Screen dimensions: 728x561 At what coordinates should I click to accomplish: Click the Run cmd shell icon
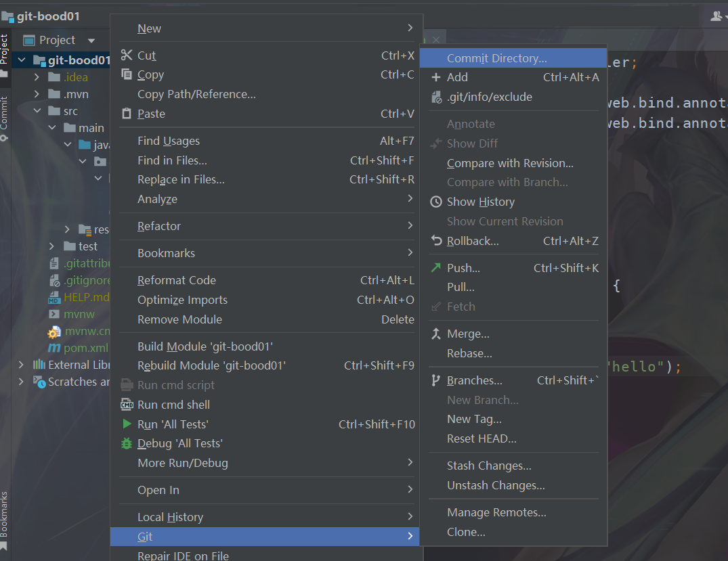(127, 405)
